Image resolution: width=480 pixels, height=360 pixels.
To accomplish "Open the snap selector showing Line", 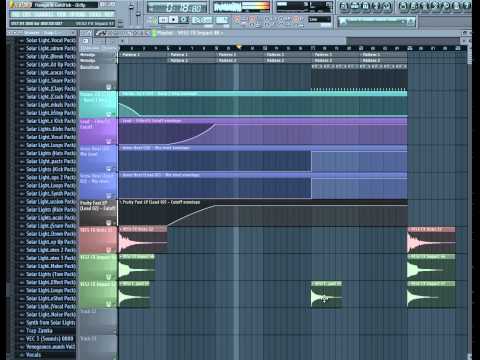I will point(319,19).
